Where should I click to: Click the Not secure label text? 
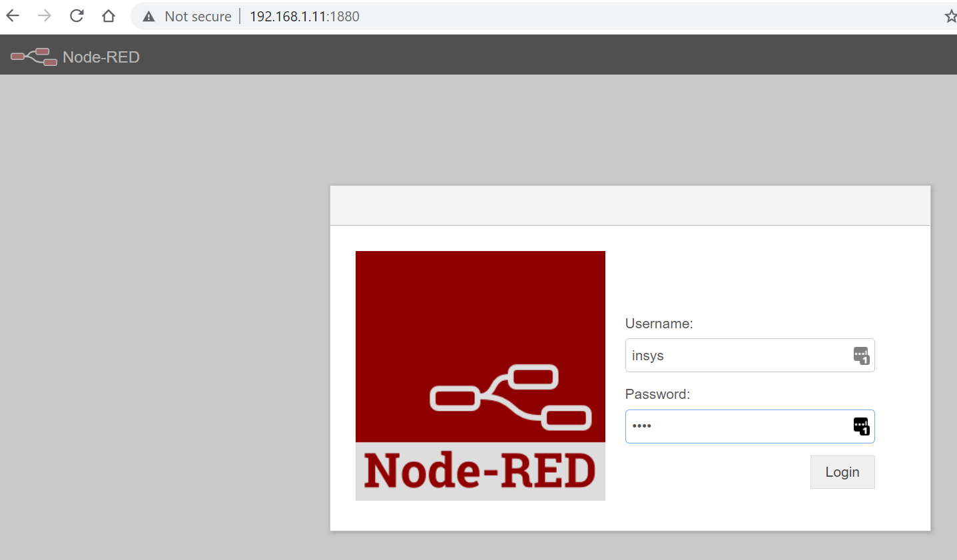(198, 17)
